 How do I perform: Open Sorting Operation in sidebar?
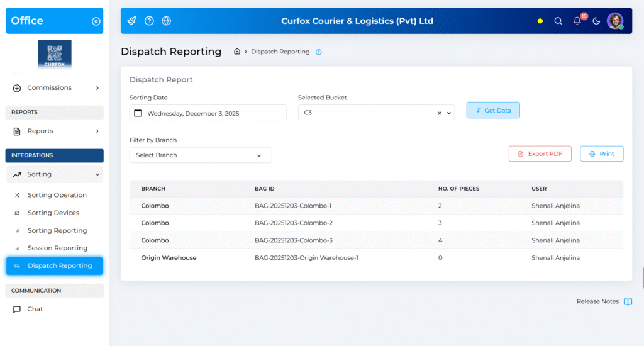[57, 195]
